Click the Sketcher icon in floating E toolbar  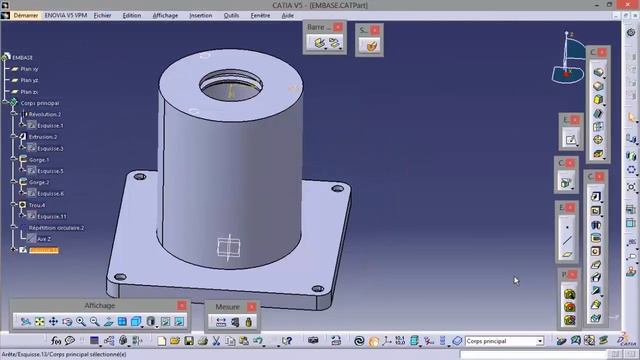click(571, 140)
